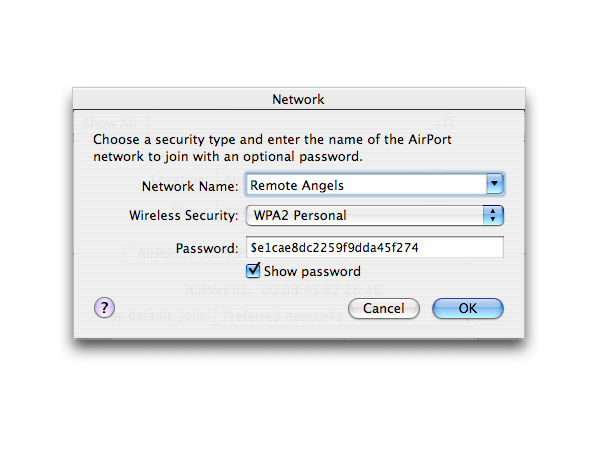Screen dimensions: 600x450
Task: Click the purple help question mark button
Action: (104, 307)
